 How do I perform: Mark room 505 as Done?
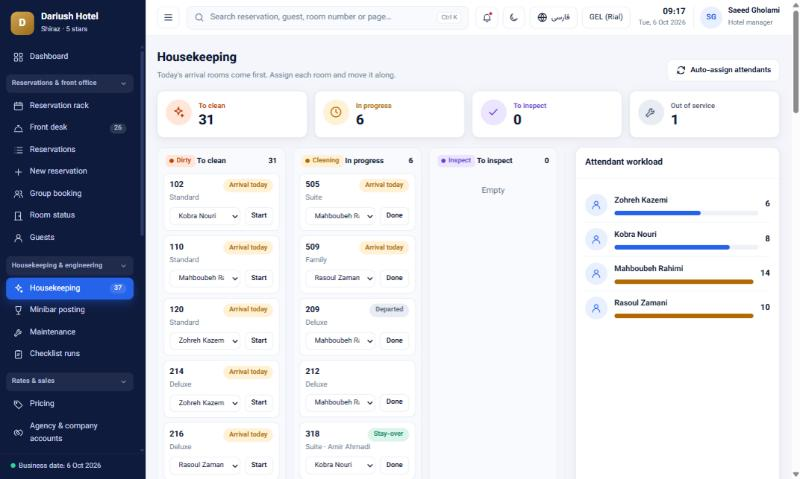click(394, 215)
